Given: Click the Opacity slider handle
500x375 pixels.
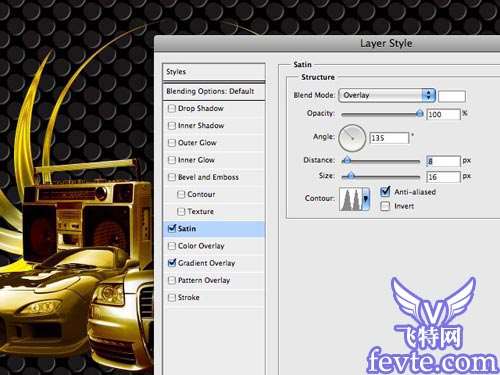Looking at the screenshot, I should tap(420, 114).
